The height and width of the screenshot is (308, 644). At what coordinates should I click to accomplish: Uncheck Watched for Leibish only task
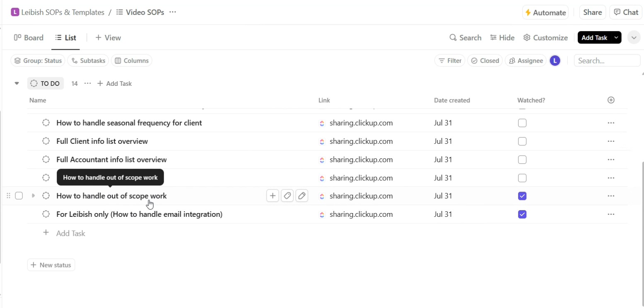pos(522,214)
